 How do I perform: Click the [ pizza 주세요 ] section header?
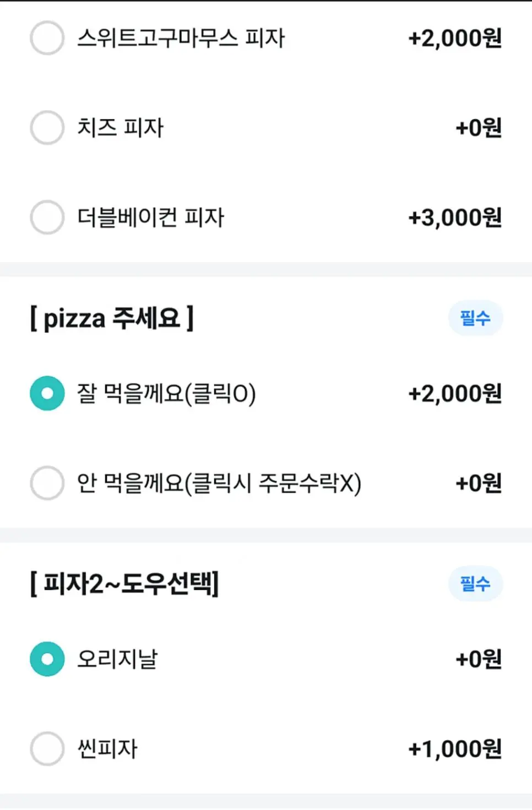coord(112,318)
